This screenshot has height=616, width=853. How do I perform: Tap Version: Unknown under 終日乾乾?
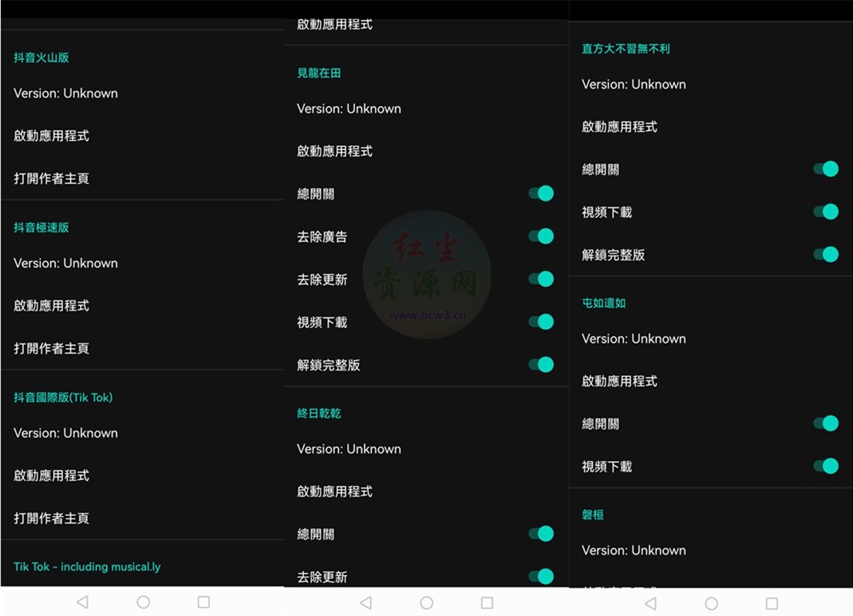(x=350, y=450)
